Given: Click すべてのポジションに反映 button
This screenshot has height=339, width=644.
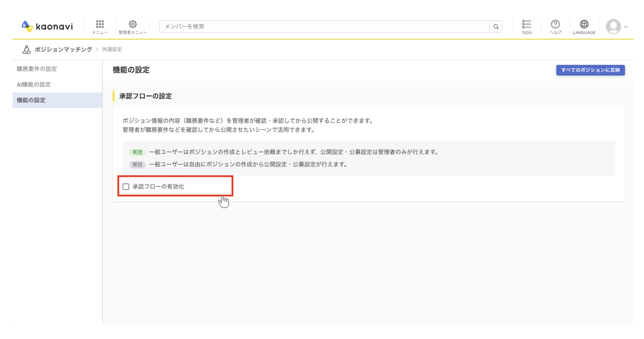Looking at the screenshot, I should coord(590,70).
